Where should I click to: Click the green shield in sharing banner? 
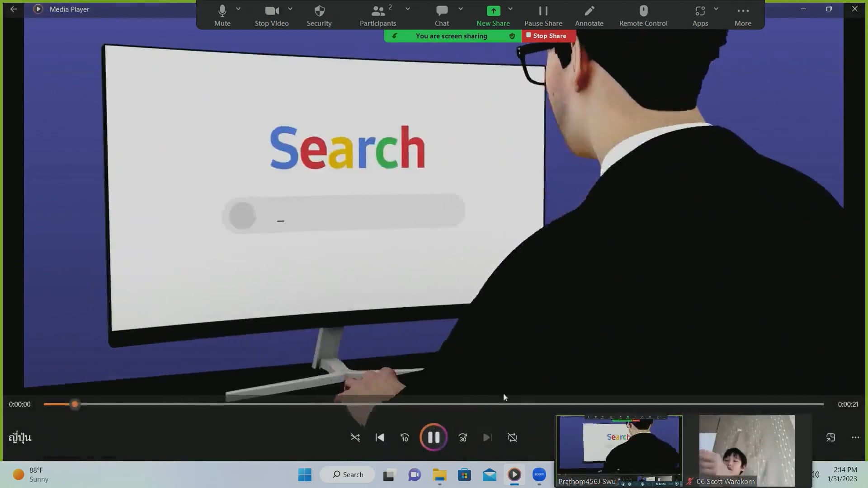coord(512,36)
